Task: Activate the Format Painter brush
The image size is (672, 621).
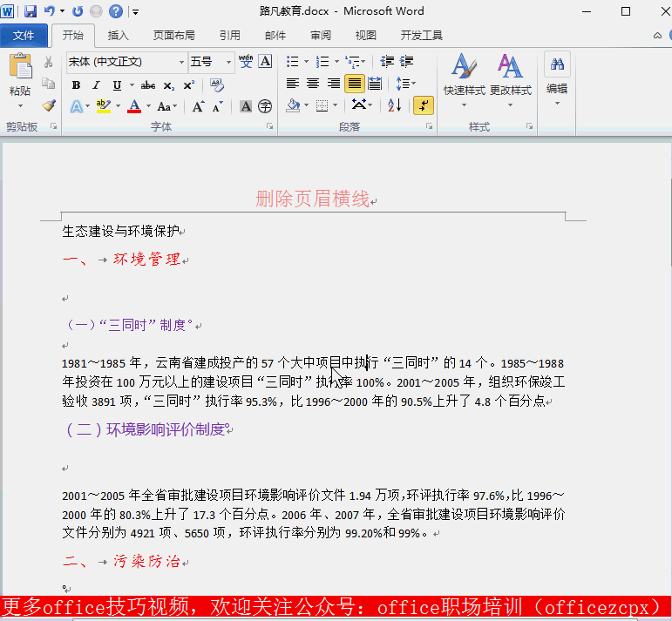Action: [49, 105]
